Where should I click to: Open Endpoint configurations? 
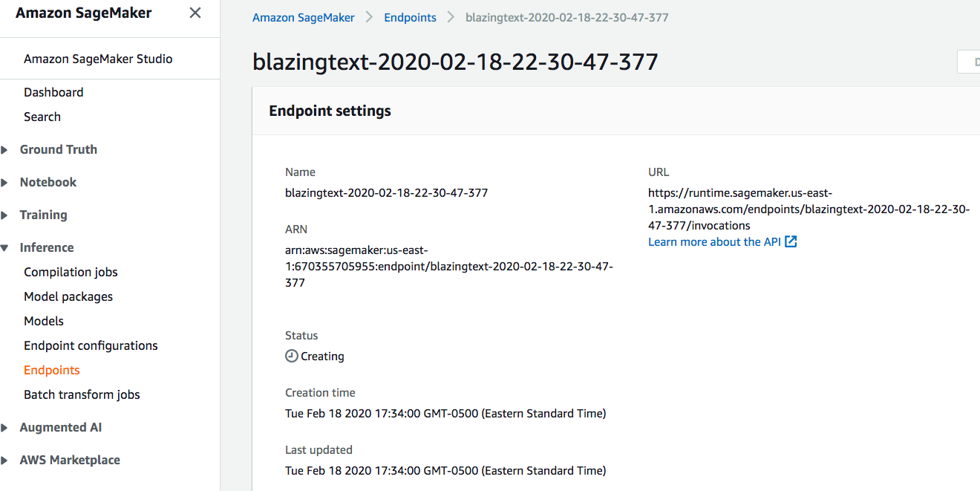click(x=91, y=345)
